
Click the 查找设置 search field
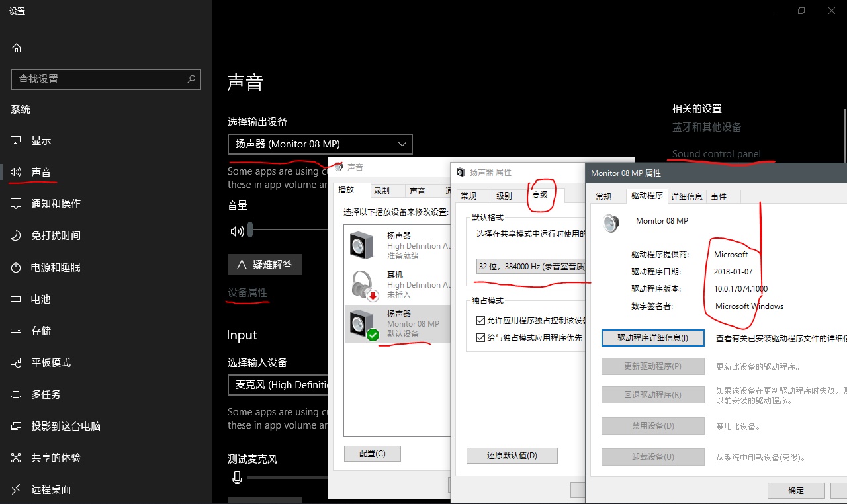click(99, 79)
